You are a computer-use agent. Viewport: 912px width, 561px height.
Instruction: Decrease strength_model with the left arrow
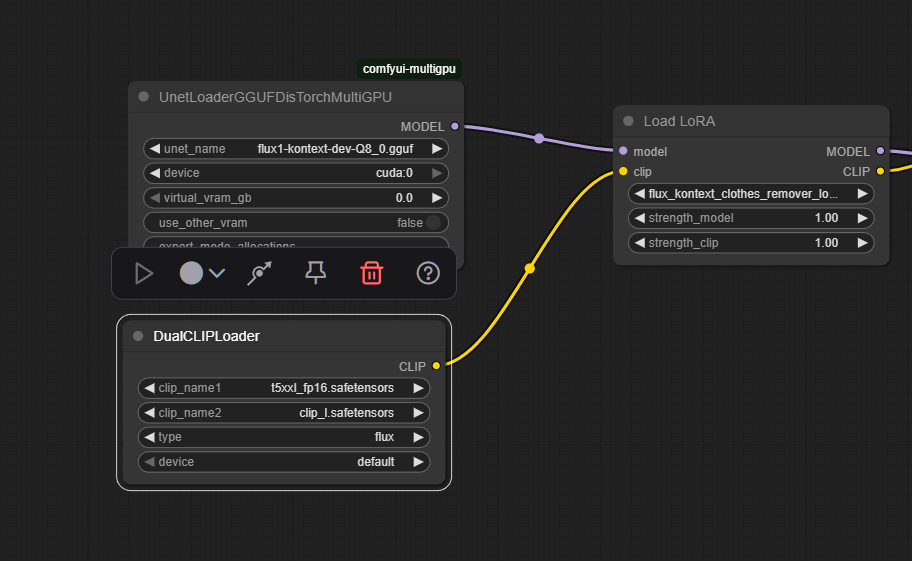click(640, 218)
